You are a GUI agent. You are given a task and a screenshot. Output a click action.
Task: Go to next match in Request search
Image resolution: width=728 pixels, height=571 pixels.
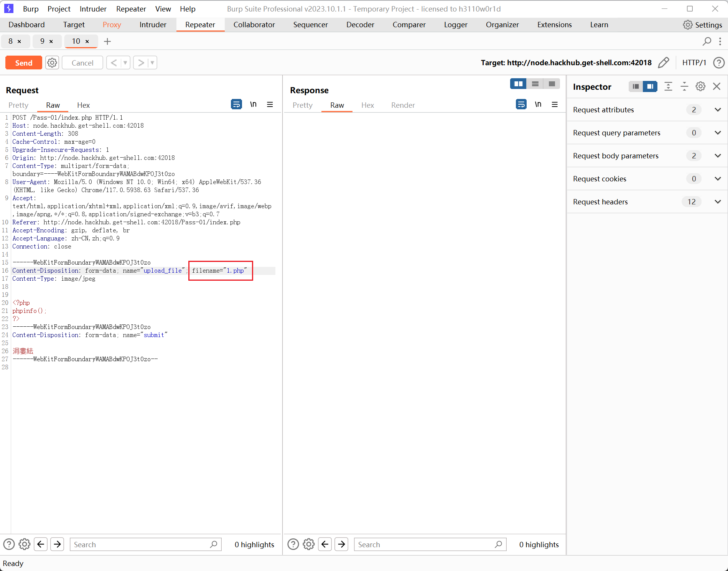tap(57, 544)
